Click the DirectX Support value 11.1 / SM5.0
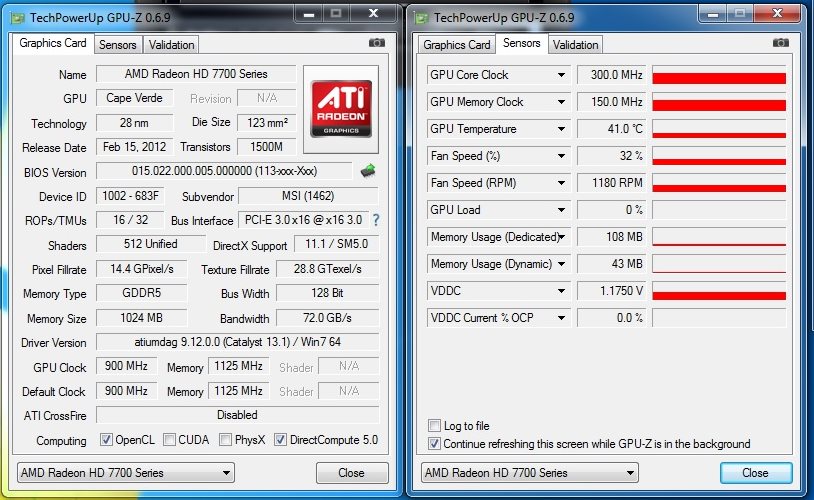Screen dimensions: 814x500 (336, 244)
